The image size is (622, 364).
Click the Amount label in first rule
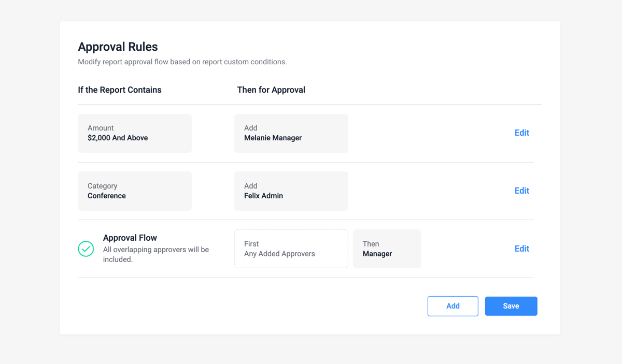(101, 128)
